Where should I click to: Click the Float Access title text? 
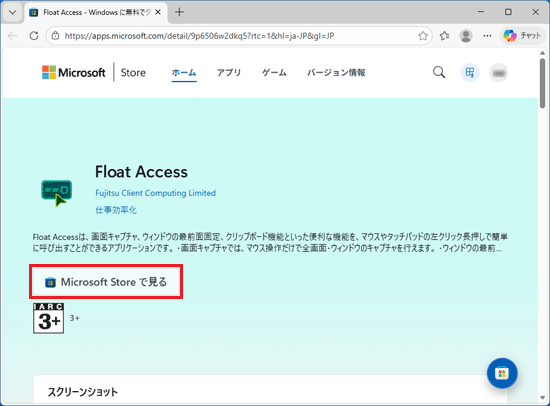(x=141, y=172)
